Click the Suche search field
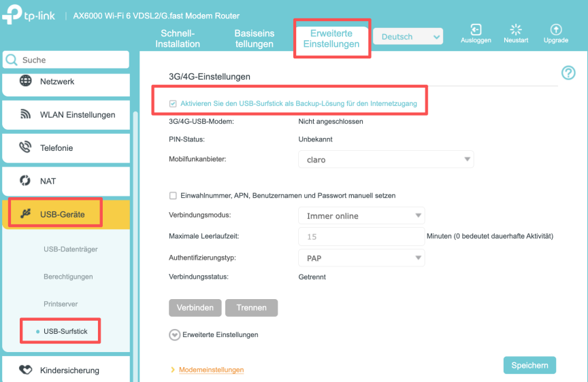This screenshot has width=588, height=382. 66,60
